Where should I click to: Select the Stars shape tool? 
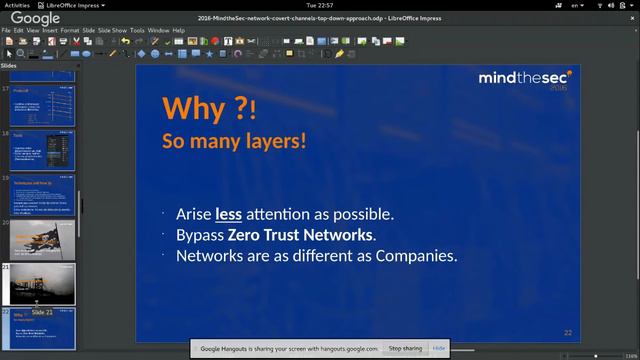pos(209,54)
